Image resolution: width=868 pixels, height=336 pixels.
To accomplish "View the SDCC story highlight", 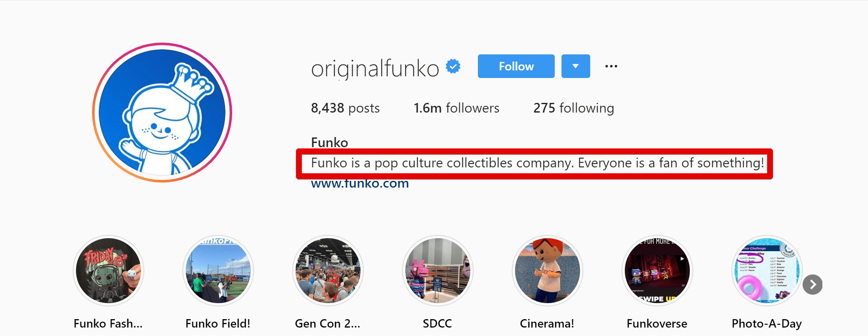I will click(437, 271).
